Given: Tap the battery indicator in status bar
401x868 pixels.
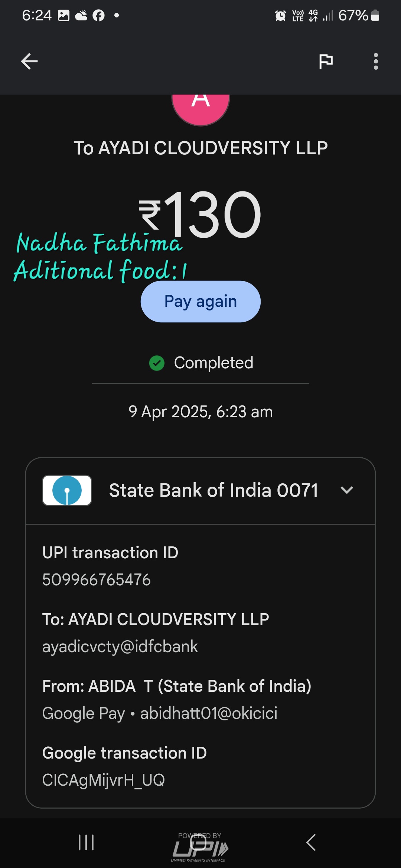Looking at the screenshot, I should coord(375,16).
